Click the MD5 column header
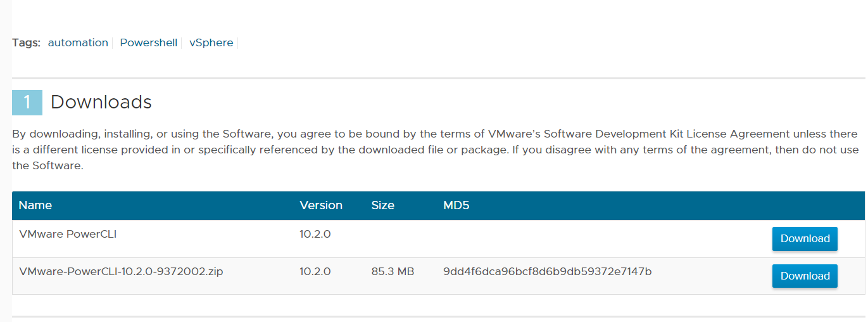The height and width of the screenshot is (322, 868). point(456,205)
